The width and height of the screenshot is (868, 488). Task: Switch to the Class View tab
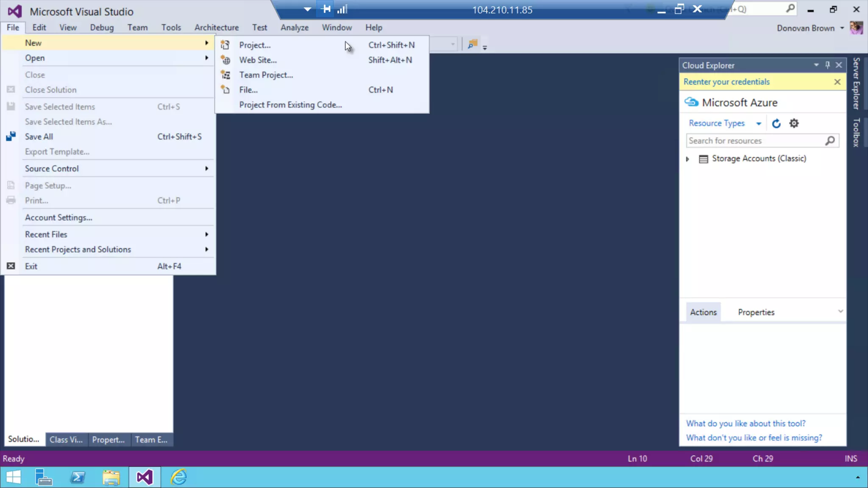(x=66, y=440)
